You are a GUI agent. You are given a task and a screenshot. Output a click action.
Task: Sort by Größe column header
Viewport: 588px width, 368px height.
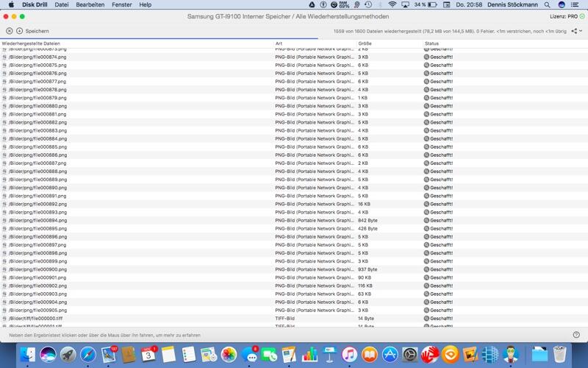point(365,43)
